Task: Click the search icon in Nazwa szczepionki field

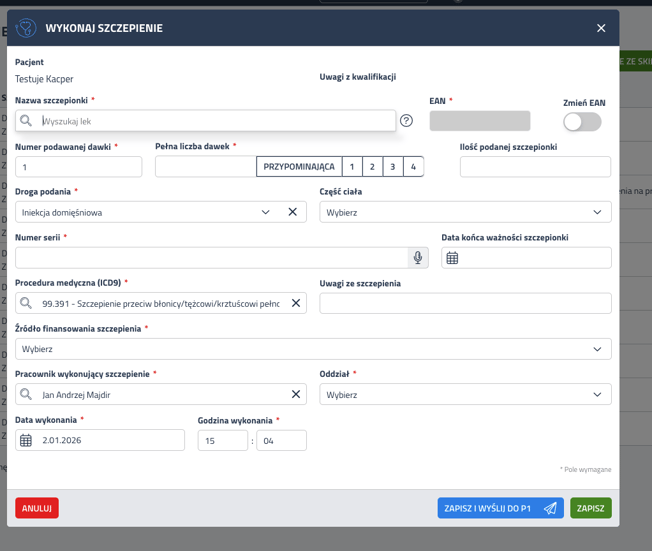Action: pos(27,121)
